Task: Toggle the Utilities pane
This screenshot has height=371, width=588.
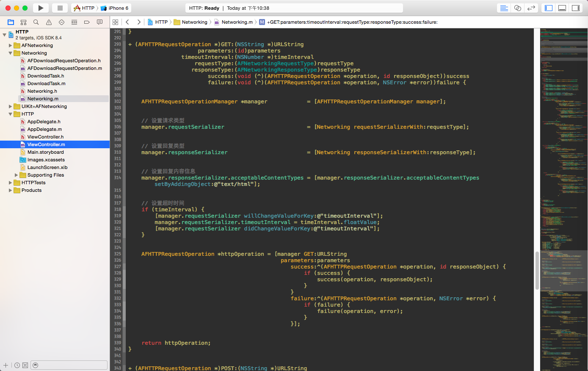Action: pos(576,8)
